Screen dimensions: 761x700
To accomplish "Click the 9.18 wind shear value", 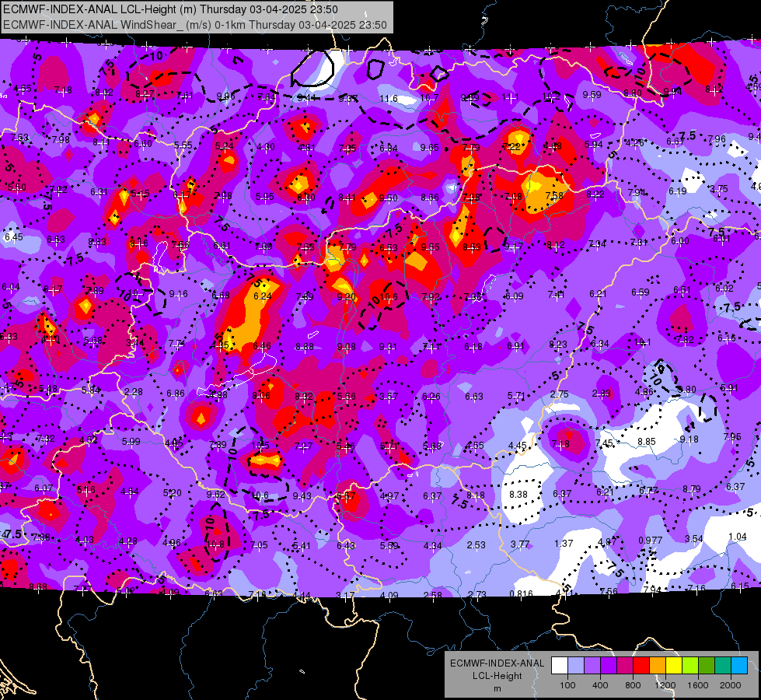I will click(689, 439).
